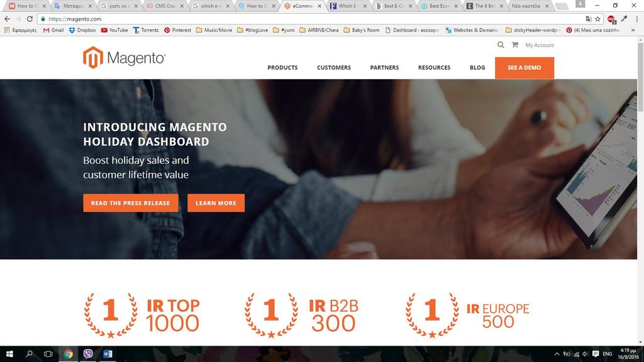Open the Gmail bookmark

[x=53, y=30]
